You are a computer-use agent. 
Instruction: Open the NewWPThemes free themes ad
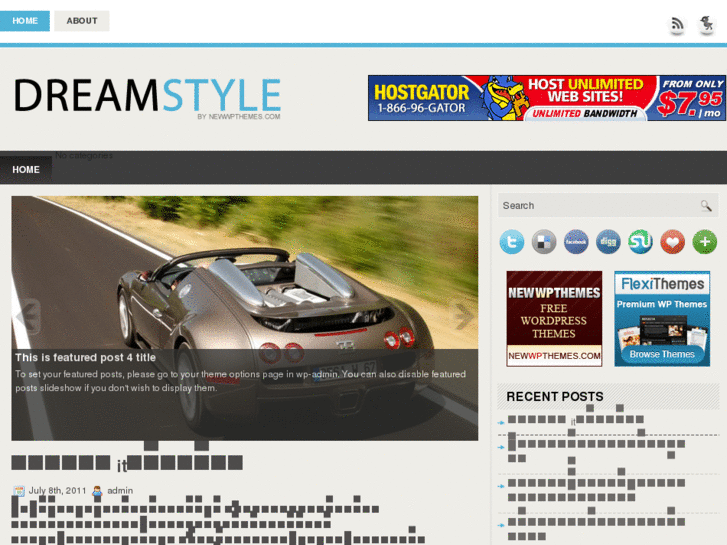554,319
